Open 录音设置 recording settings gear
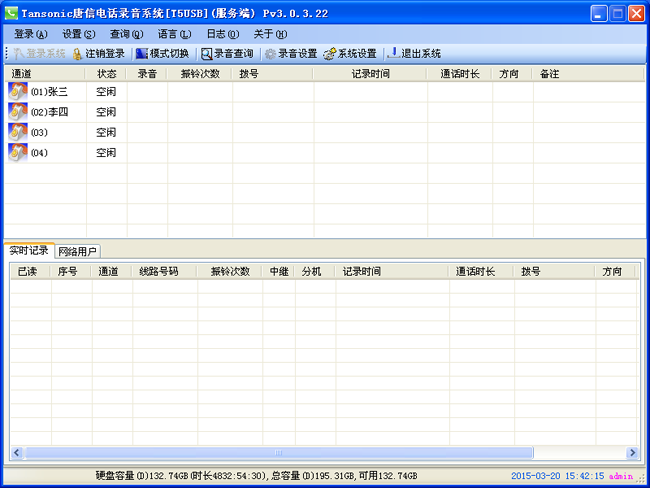The width and height of the screenshot is (650, 488). (270, 53)
